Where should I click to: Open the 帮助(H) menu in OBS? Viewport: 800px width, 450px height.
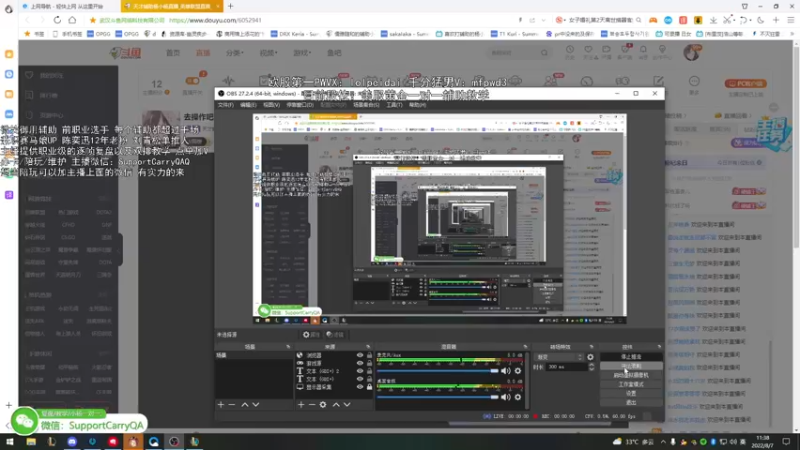click(417, 105)
